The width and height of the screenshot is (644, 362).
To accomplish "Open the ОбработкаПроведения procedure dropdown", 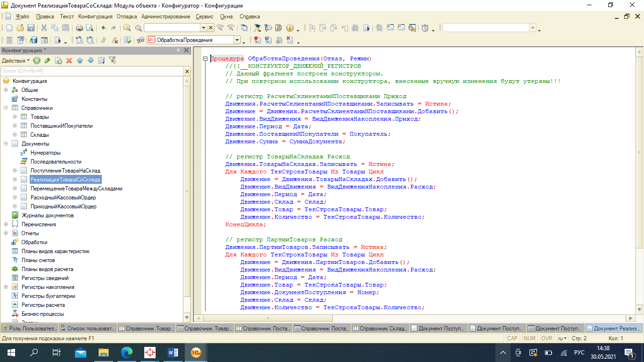I will click(237, 40).
